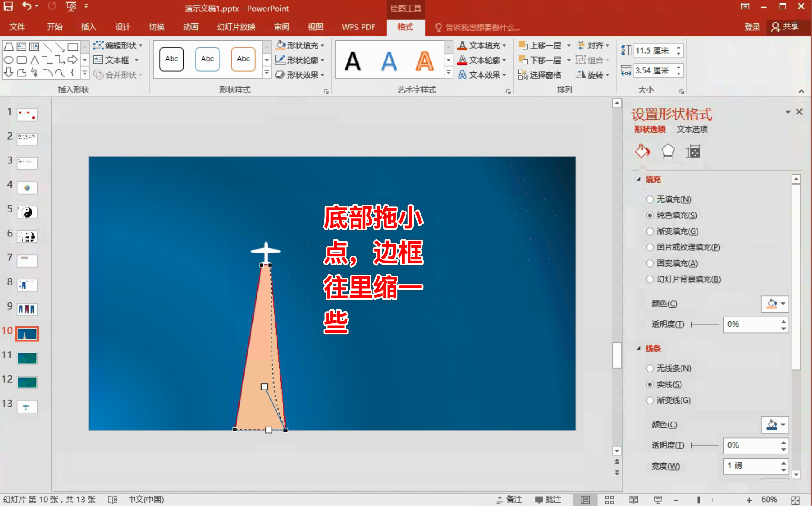Click the Shape Effects (形状效果) icon
Viewport: 812px width, 506px height.
(280, 75)
